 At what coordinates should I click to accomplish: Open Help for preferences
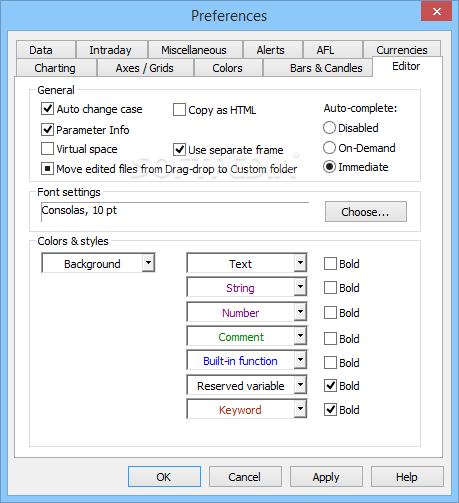pyautogui.click(x=407, y=477)
